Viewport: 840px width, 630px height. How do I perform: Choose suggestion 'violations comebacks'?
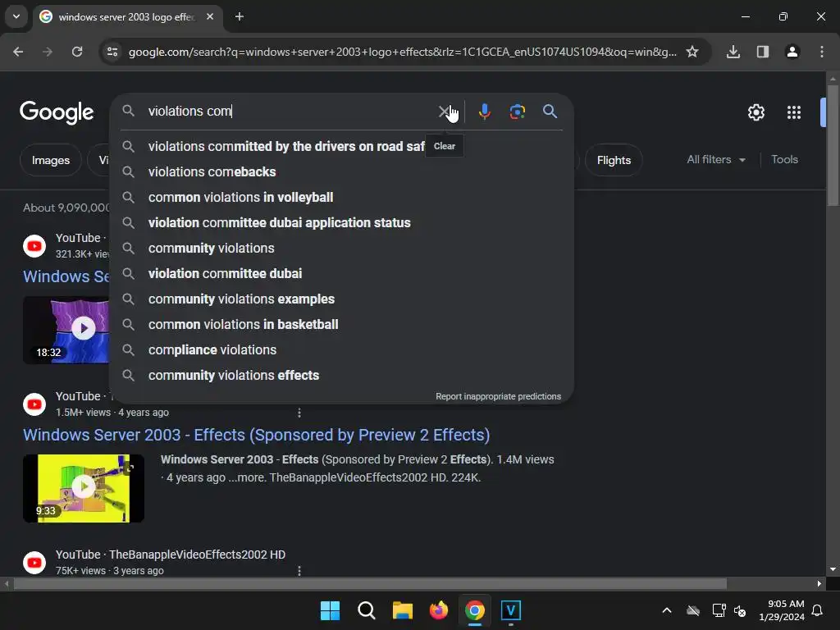(341, 172)
